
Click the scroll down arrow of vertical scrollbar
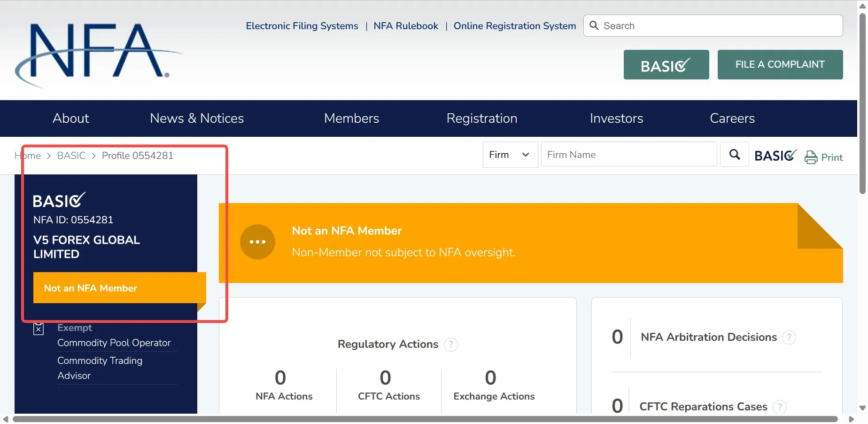pos(862,408)
